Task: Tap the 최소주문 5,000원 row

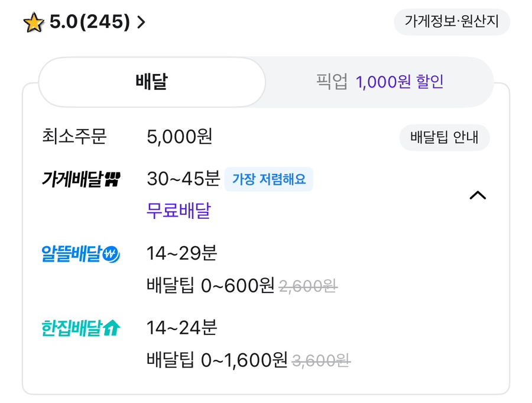Action: pyautogui.click(x=179, y=138)
